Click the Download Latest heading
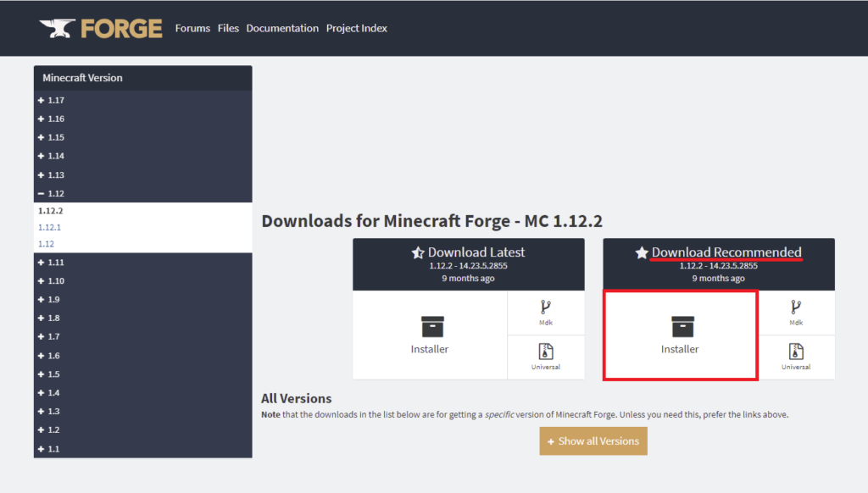868x493 pixels. [476, 252]
